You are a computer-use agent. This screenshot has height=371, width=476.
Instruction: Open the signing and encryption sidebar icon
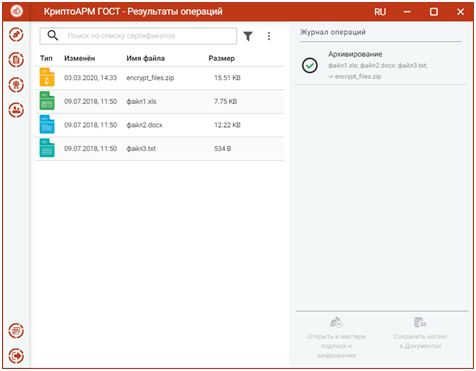click(16, 35)
